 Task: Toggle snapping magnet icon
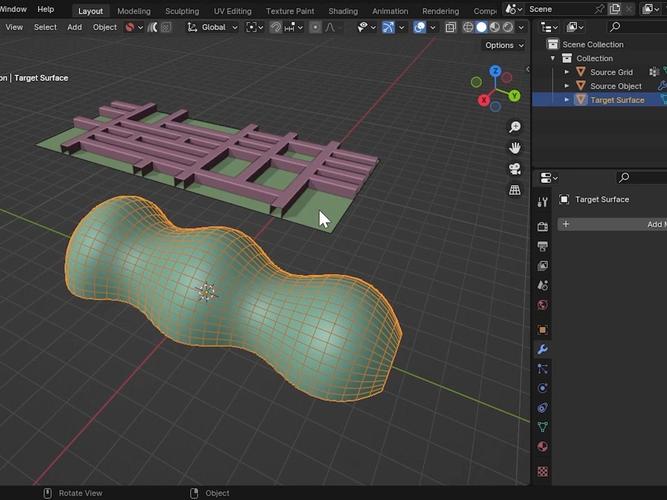pyautogui.click(x=276, y=27)
